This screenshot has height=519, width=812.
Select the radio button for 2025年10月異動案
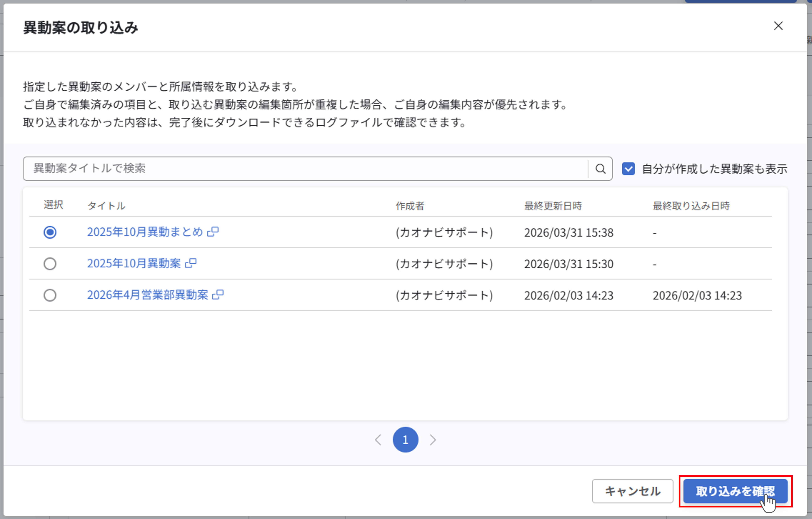pyautogui.click(x=50, y=264)
